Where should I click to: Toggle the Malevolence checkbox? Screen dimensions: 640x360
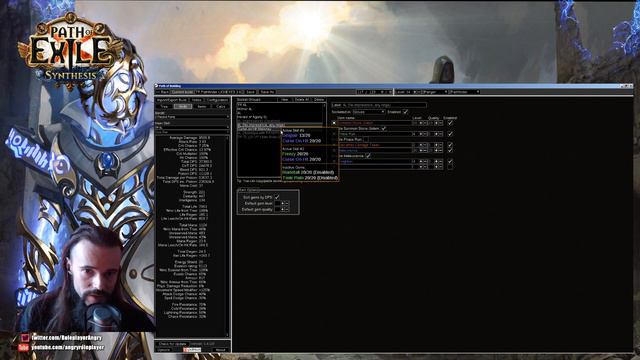pos(368,156)
